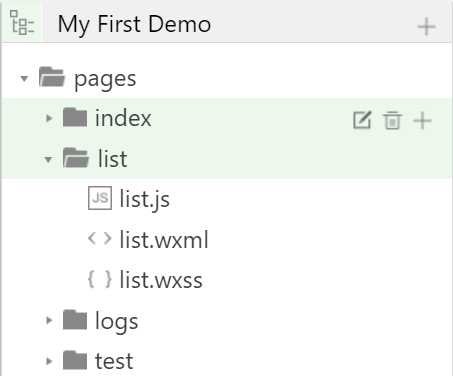Click the angle brackets icon for list.wxml
The width and height of the screenshot is (453, 376).
(100, 239)
